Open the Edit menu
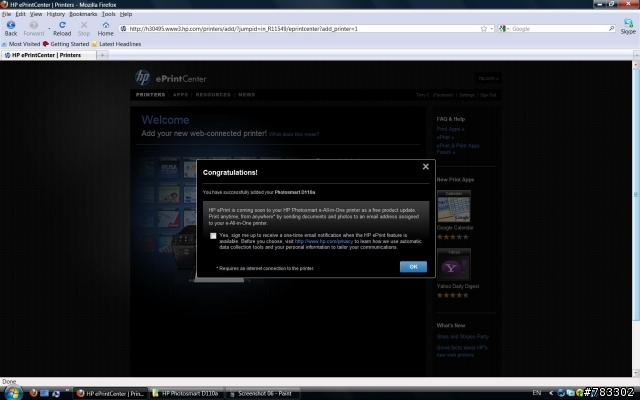Viewport: 640px width, 400px height. click(x=20, y=14)
